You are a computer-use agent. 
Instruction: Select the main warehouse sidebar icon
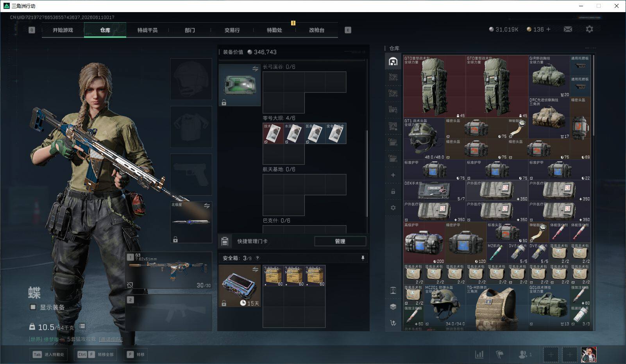pos(393,61)
